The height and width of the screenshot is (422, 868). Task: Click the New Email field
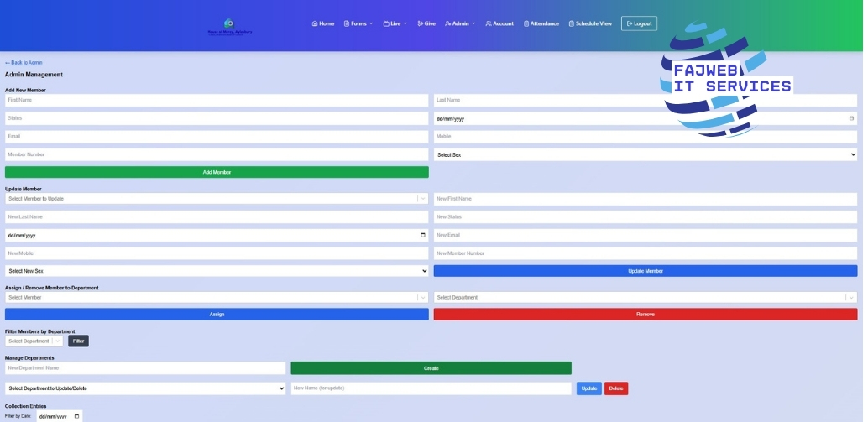click(x=646, y=235)
